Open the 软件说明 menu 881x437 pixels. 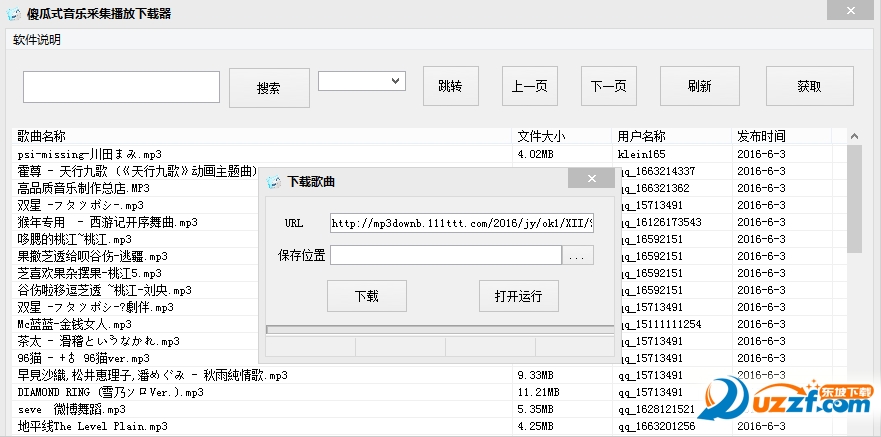coord(37,40)
